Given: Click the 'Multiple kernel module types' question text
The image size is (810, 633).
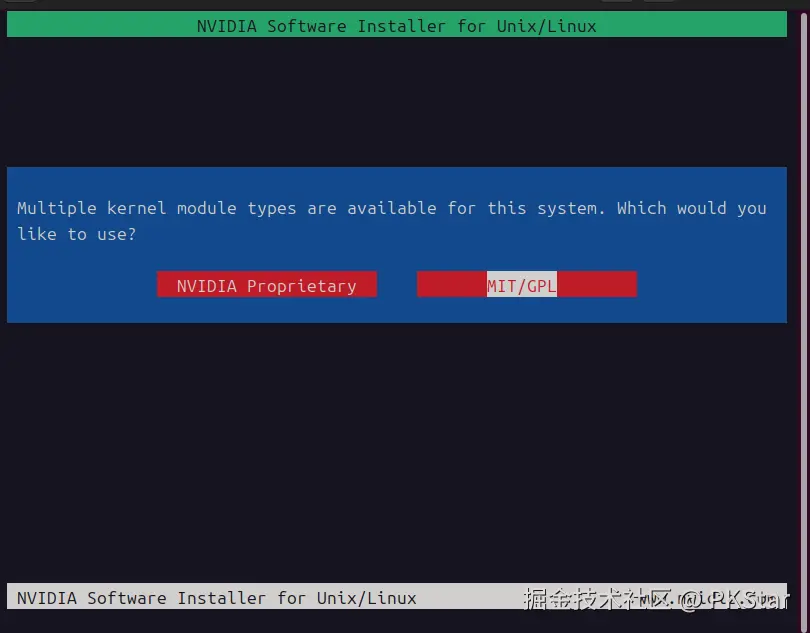Looking at the screenshot, I should (392, 221).
